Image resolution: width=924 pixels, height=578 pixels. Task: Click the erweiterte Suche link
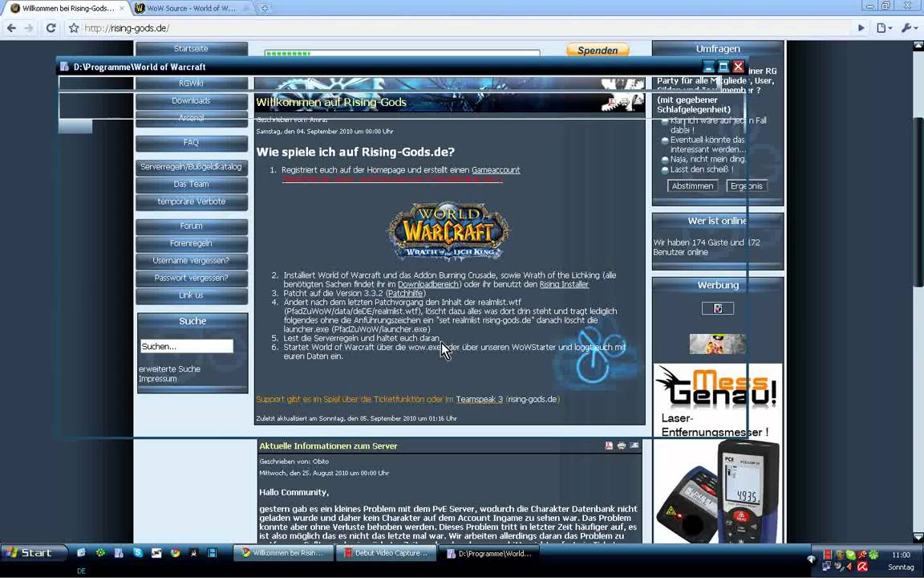(x=169, y=369)
